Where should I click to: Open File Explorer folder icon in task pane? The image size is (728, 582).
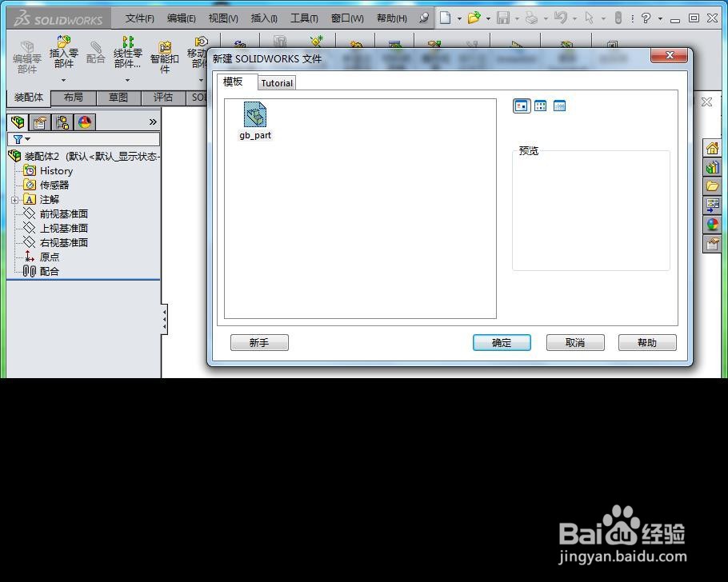[712, 186]
